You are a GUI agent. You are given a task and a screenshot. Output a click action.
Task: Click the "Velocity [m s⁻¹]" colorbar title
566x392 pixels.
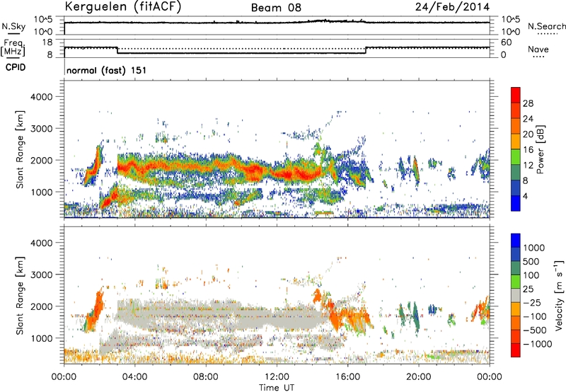tap(559, 295)
